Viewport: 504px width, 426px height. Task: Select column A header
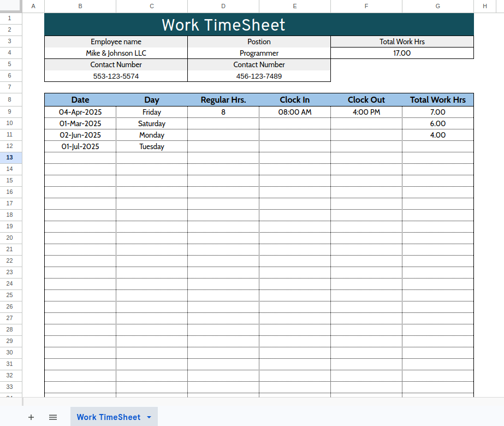tap(33, 6)
